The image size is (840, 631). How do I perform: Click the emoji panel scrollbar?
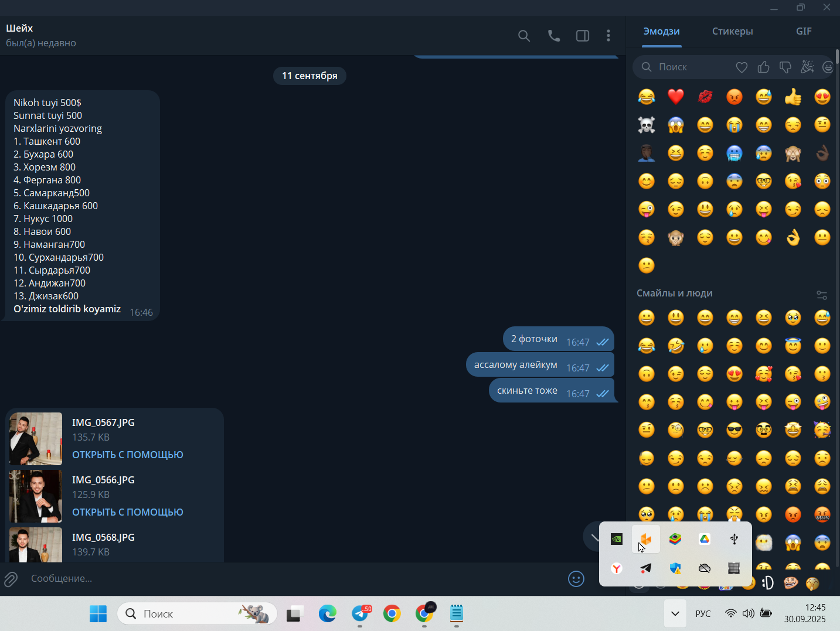[x=838, y=56]
